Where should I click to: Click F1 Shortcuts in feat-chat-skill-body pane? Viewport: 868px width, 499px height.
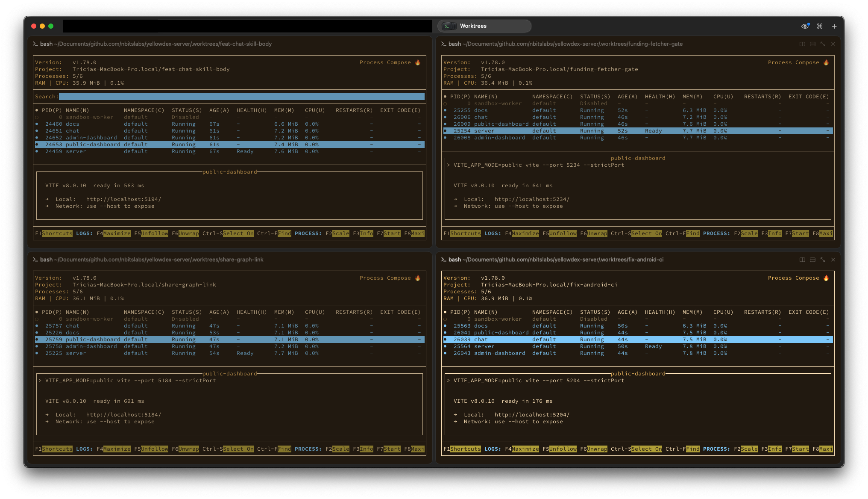(54, 233)
